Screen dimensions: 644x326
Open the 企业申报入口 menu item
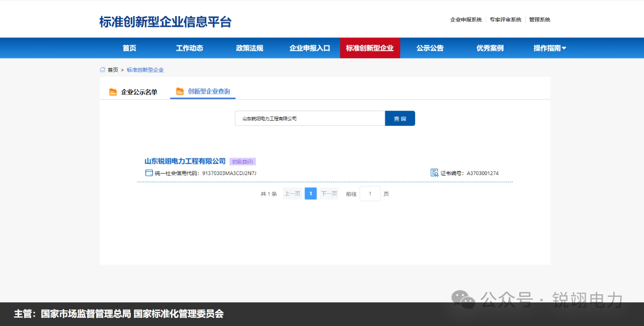(310, 48)
